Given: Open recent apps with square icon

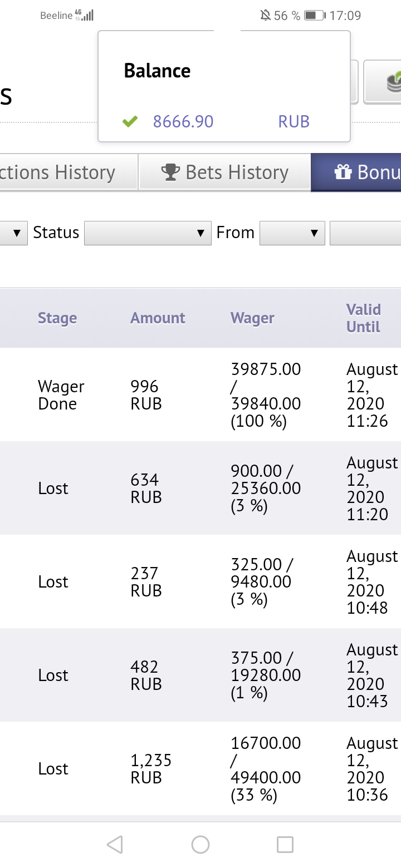Looking at the screenshot, I should pyautogui.click(x=285, y=845).
